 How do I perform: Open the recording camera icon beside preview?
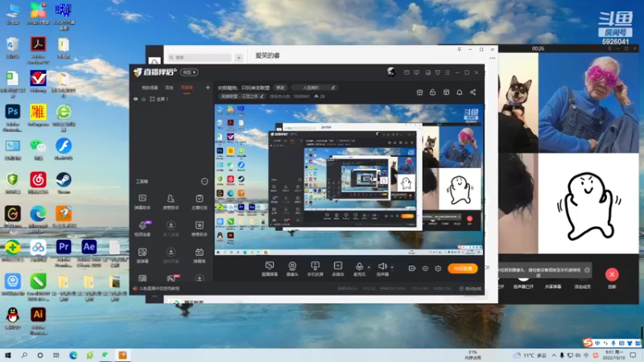click(x=412, y=269)
